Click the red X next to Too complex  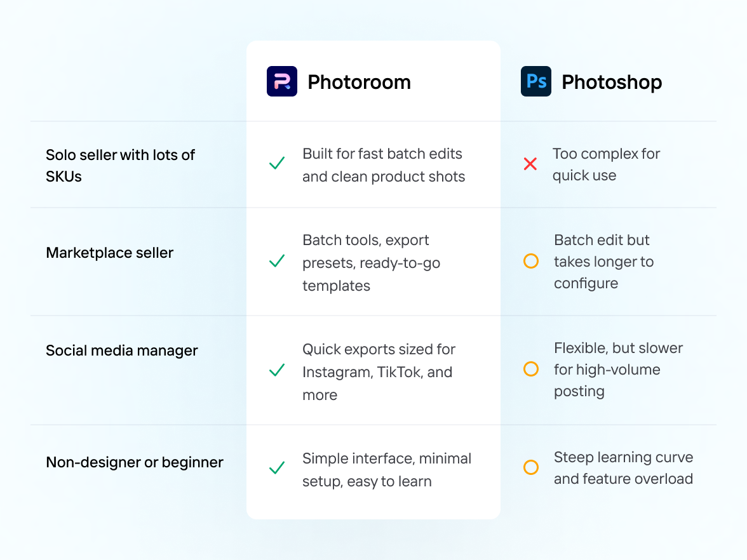530,164
